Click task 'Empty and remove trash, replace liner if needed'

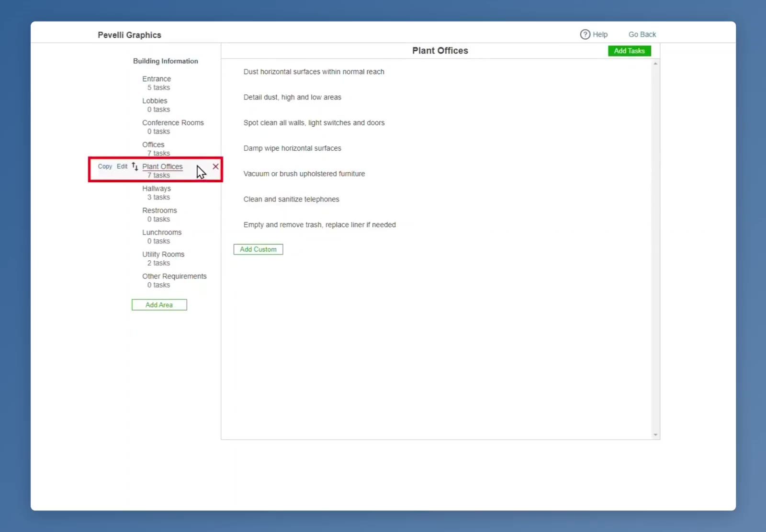click(x=319, y=225)
